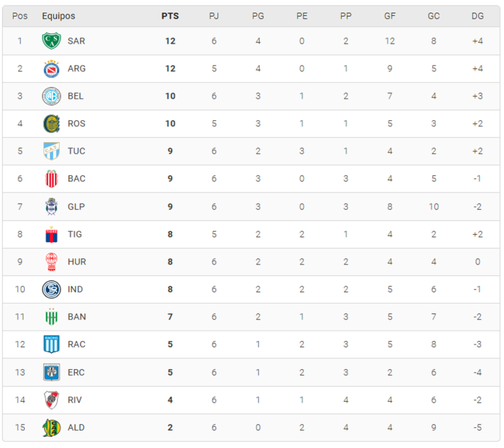
Task: Select the Huracán balloon crest
Action: coord(51,262)
